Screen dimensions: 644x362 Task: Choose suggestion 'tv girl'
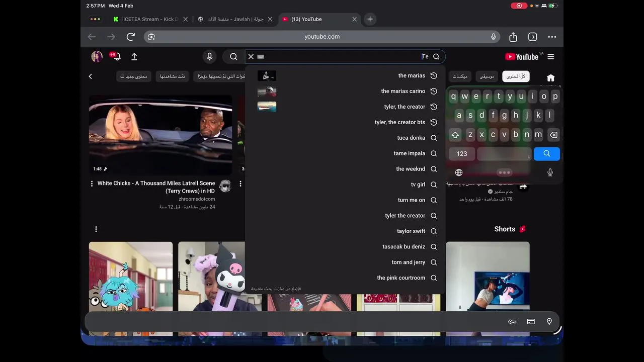[345, 185]
